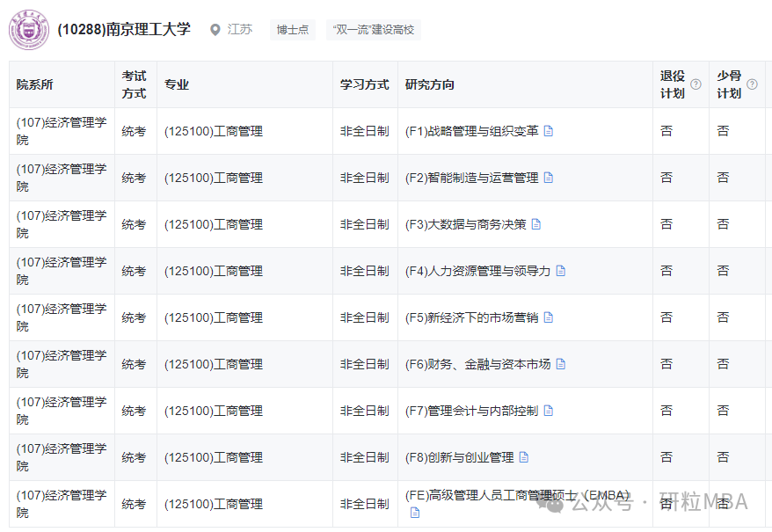Viewport: 772px width, 532px height.
Task: Open the document icon for F5 新经济下的市场营销
Action: point(548,317)
